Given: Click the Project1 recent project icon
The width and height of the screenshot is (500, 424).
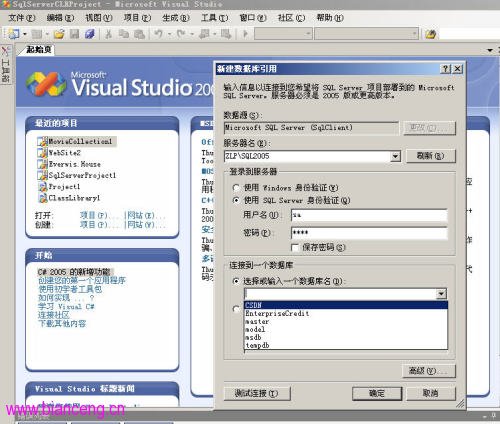Looking at the screenshot, I should point(42,186).
